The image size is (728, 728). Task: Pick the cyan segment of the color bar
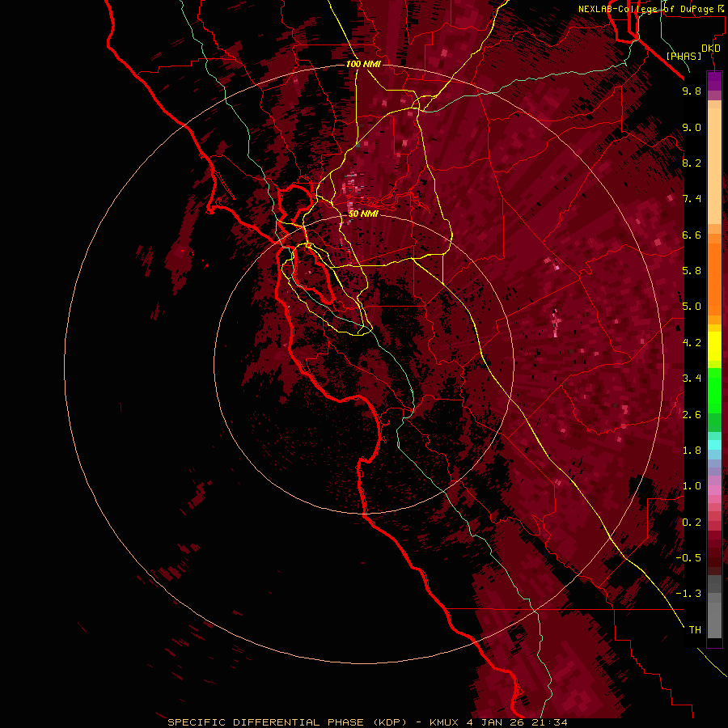click(x=714, y=445)
